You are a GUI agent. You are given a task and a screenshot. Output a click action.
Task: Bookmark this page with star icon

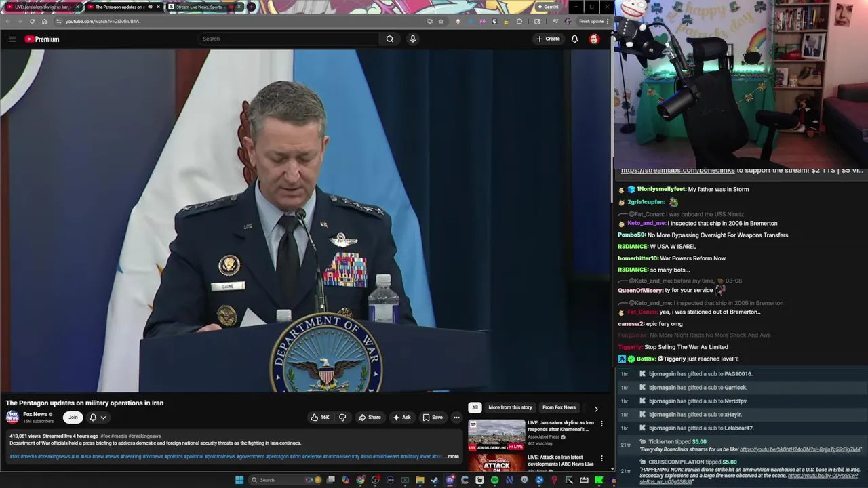[x=441, y=21]
